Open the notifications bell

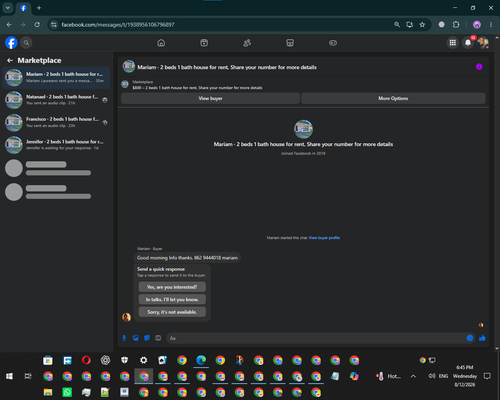[x=468, y=43]
